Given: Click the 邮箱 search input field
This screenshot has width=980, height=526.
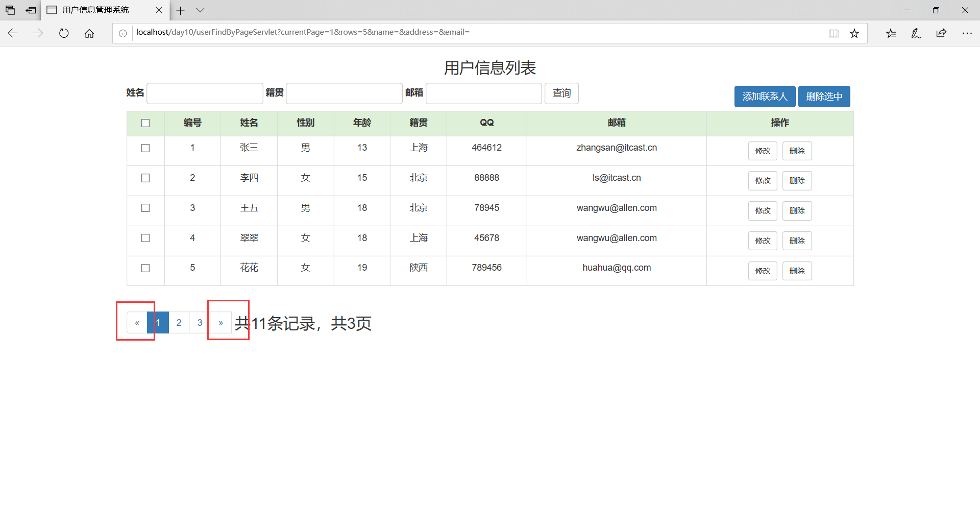Looking at the screenshot, I should pyautogui.click(x=484, y=93).
